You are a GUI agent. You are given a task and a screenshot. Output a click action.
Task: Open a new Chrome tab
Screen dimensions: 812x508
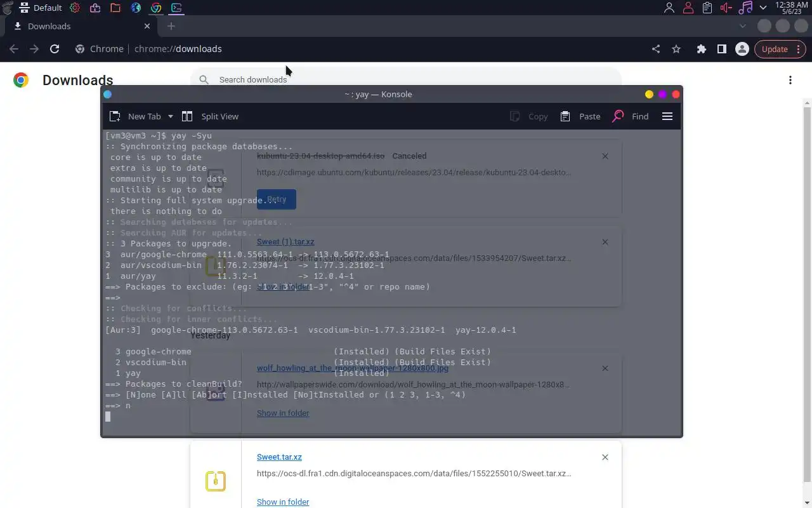coord(171,26)
